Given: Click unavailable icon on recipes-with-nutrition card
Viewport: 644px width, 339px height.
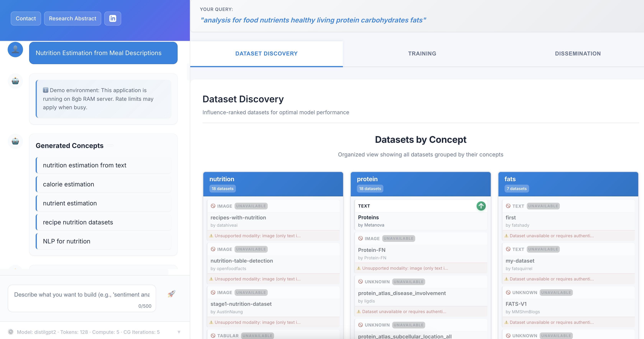Looking at the screenshot, I should point(213,206).
